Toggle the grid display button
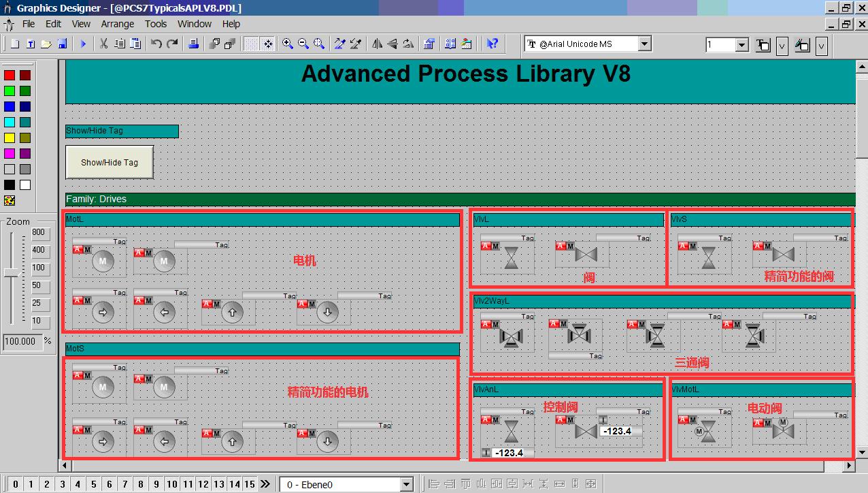 252,44
